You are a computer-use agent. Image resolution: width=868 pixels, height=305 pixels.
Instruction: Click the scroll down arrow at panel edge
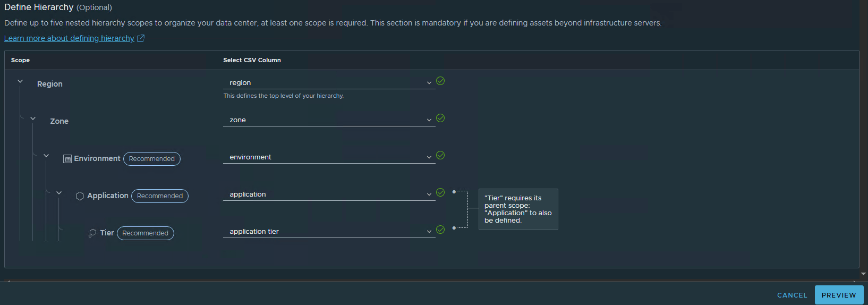863,274
